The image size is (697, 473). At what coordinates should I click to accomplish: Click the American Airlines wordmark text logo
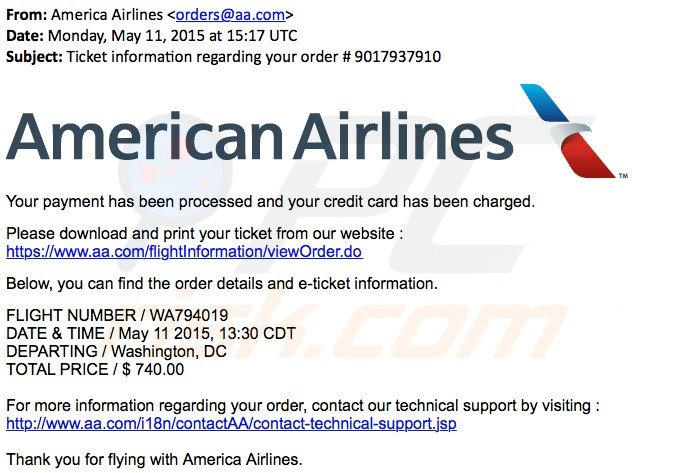pyautogui.click(x=260, y=136)
